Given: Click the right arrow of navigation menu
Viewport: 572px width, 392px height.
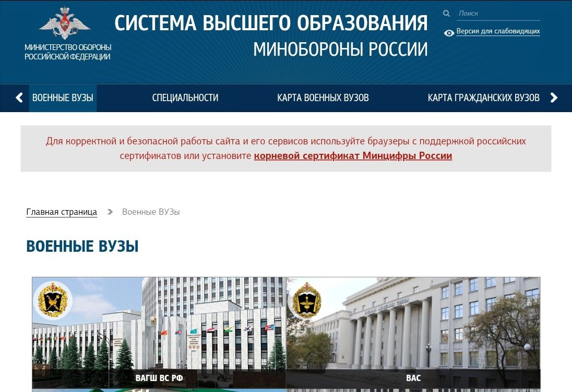Looking at the screenshot, I should point(554,97).
